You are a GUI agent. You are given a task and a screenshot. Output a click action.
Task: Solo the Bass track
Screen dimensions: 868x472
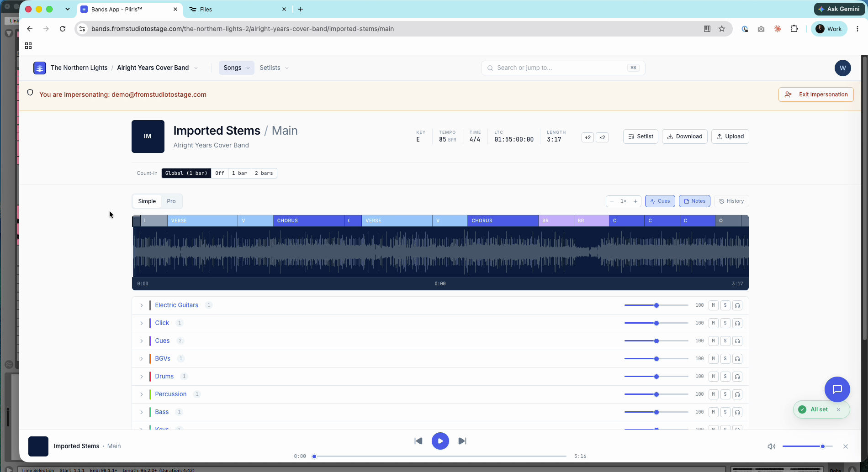(x=725, y=412)
